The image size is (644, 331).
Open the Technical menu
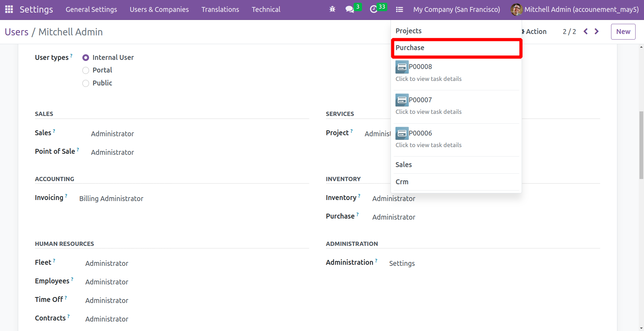pos(266,9)
